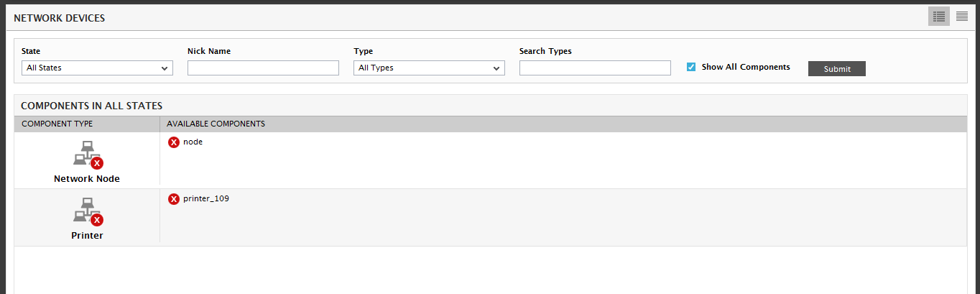Click error badge on Printer icon
980x294 pixels.
(x=97, y=220)
